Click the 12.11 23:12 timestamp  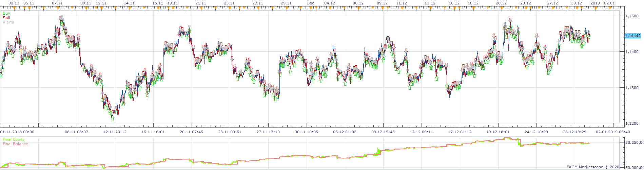tap(115, 132)
